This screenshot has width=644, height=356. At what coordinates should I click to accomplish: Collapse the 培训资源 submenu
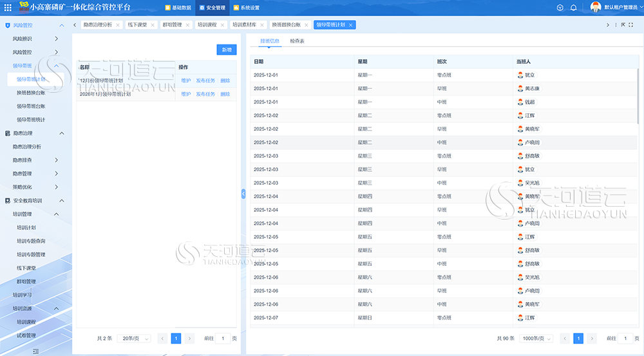pyautogui.click(x=56, y=309)
